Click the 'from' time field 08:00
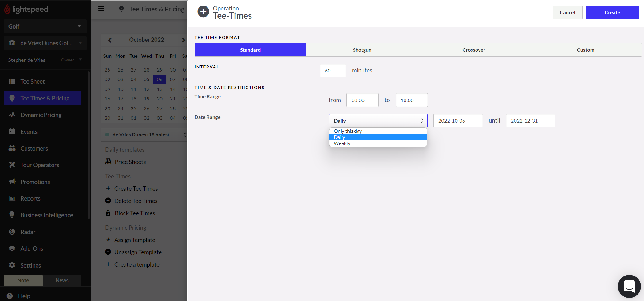644x301 pixels. point(362,100)
